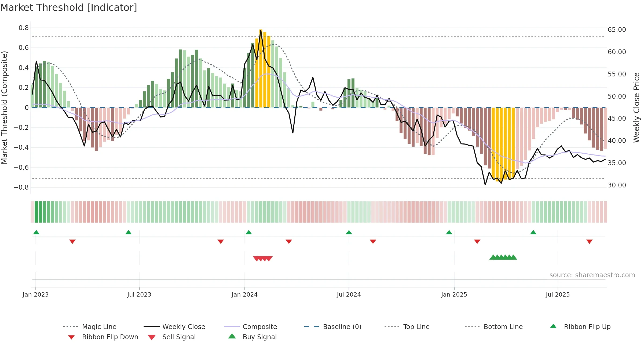The width and height of the screenshot is (644, 362).
Task: Click the tallest yellow bar at the 2024 peak
Action: tap(261, 68)
